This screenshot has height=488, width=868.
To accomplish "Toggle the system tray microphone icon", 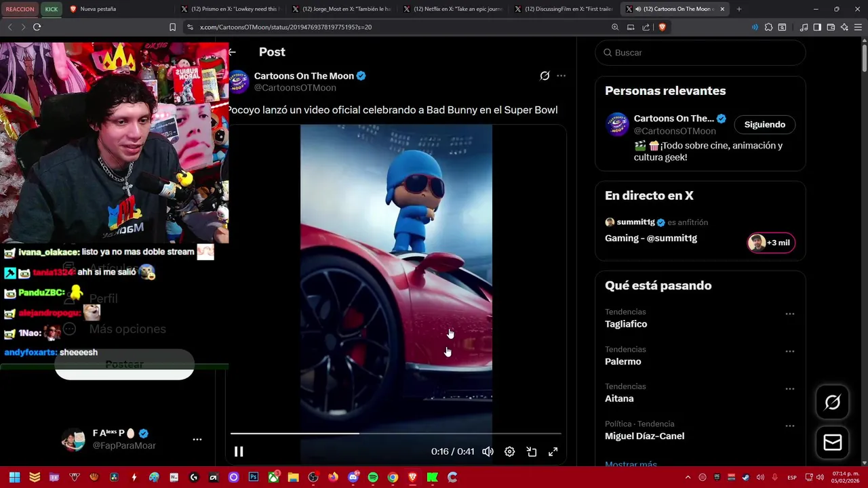I will pos(774,477).
